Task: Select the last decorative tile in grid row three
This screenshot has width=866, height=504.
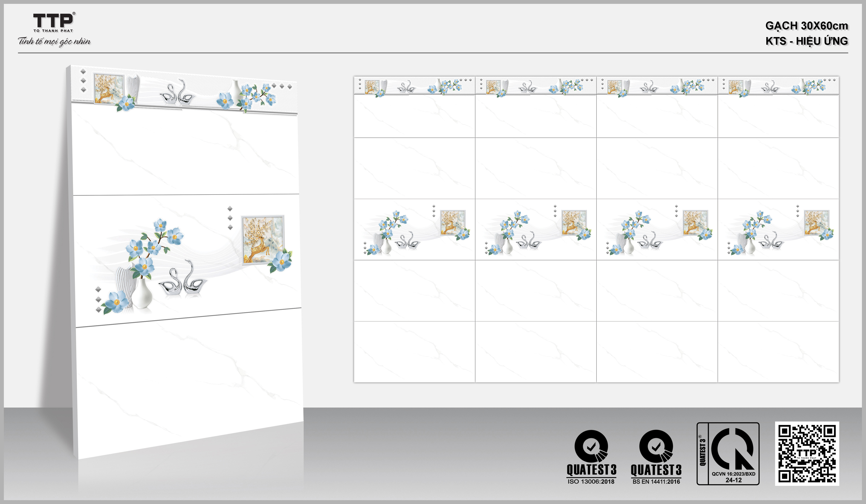Action: point(778,230)
